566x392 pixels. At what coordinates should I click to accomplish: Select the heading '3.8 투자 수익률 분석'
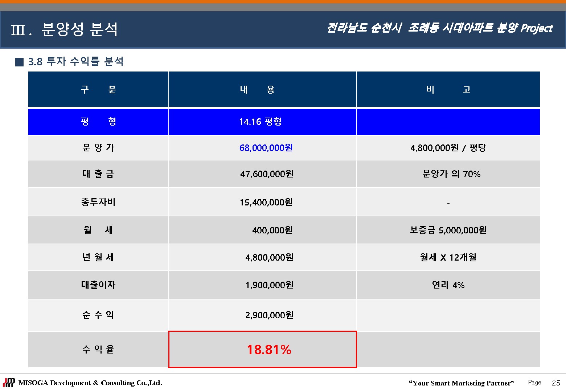[x=76, y=62]
